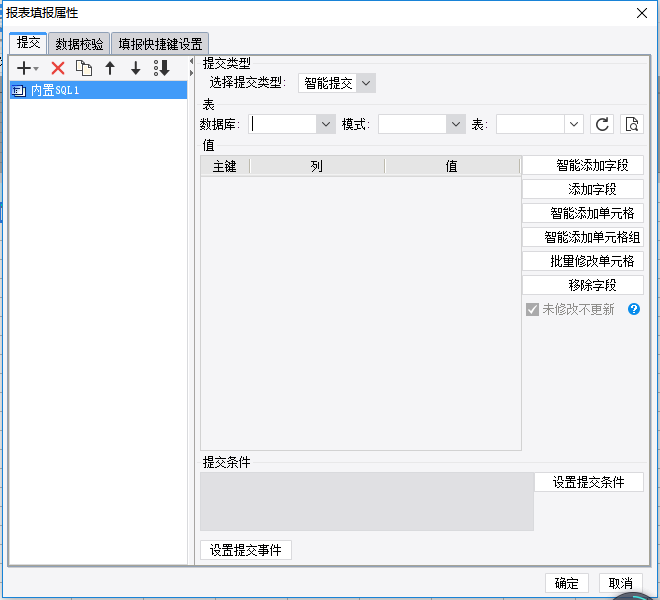The height and width of the screenshot is (600, 660).
Task: Refresh the database table list
Action: coord(602,124)
